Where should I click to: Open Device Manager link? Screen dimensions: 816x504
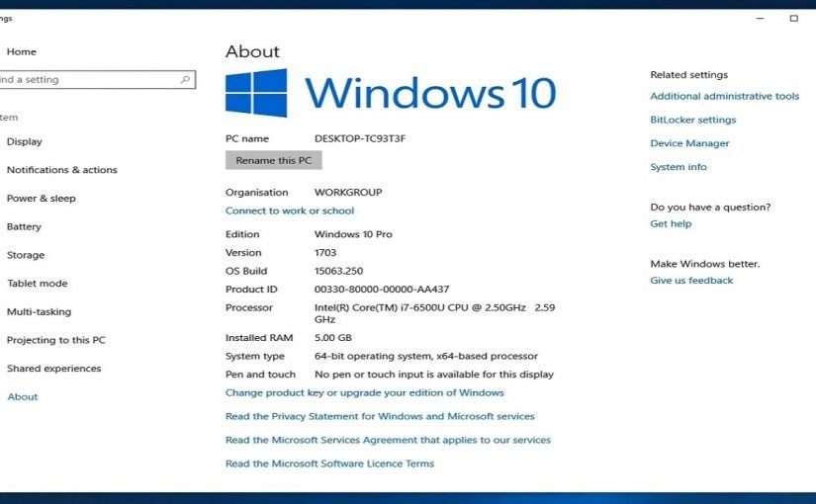689,143
